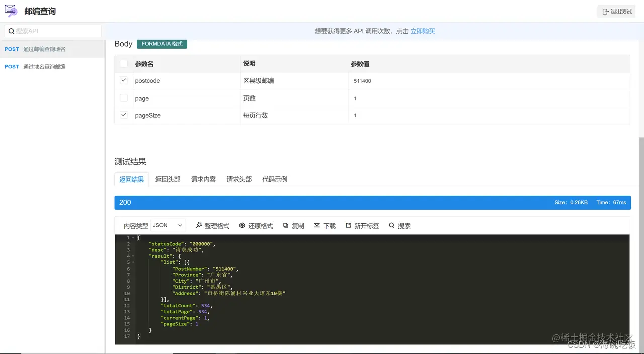Click the 复制 copy icon
This screenshot has width=644, height=354.
pyautogui.click(x=286, y=226)
